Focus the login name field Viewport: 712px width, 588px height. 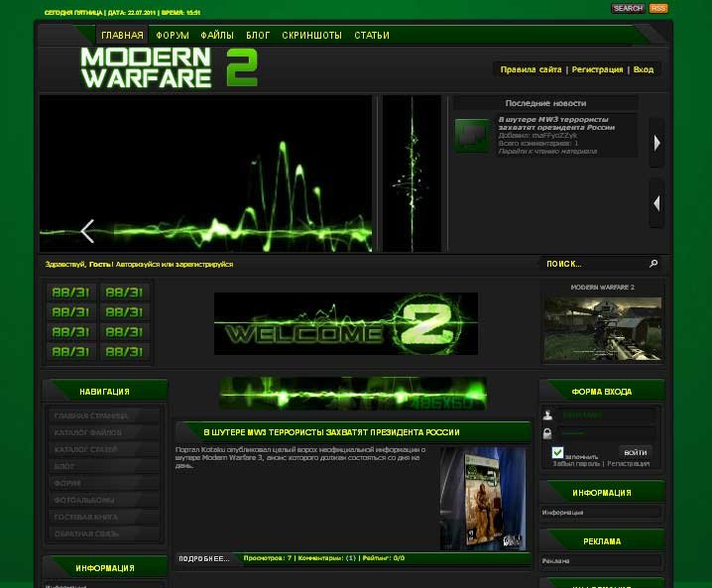tap(607, 415)
